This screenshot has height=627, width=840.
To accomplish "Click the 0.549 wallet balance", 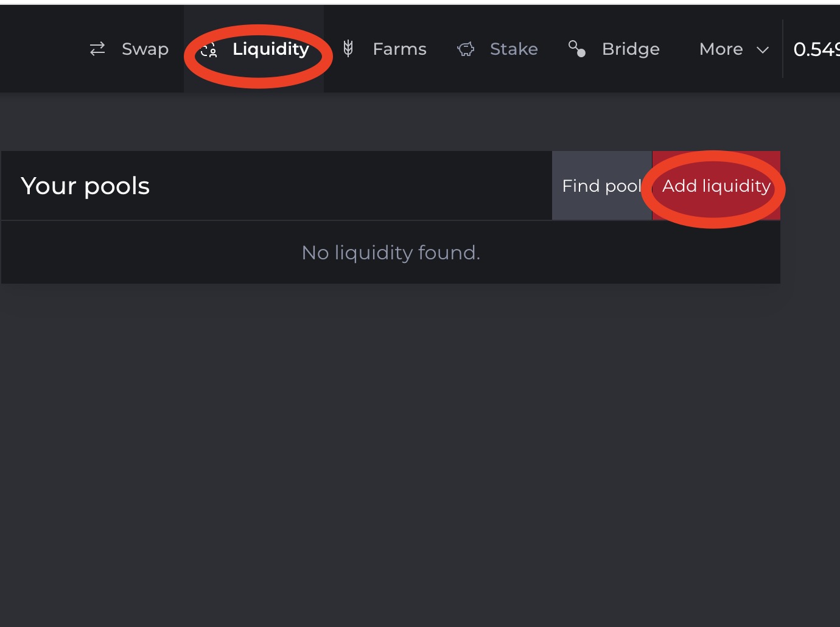I will [x=817, y=49].
